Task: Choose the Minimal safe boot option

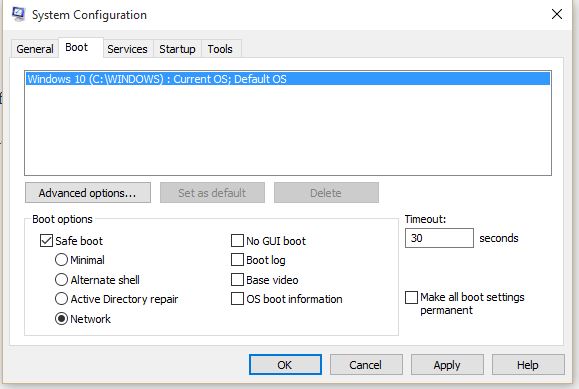Action: (x=61, y=260)
